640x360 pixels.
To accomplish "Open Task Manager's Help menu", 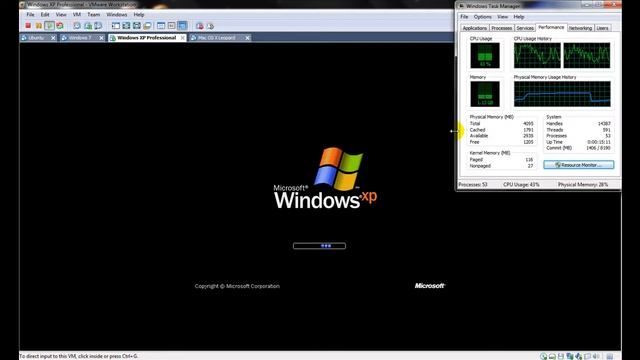I will [x=519, y=17].
